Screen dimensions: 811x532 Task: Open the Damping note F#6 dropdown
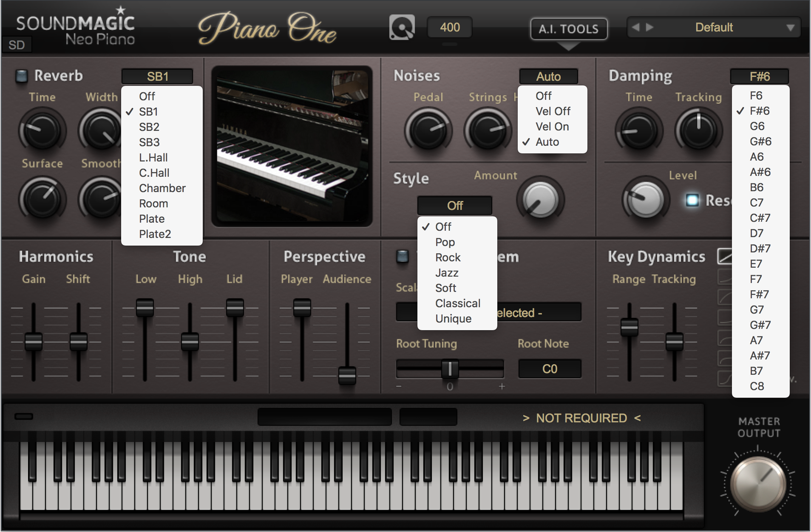point(760,76)
